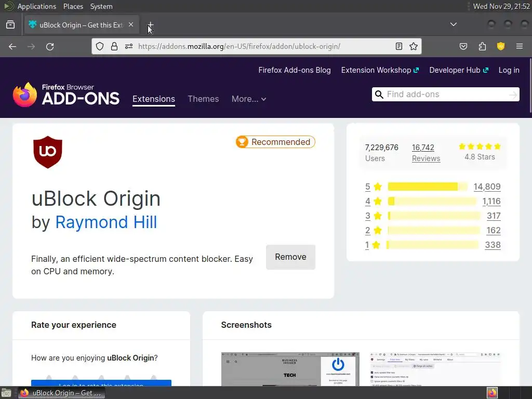Open site permissions icon in address bar

click(x=129, y=46)
